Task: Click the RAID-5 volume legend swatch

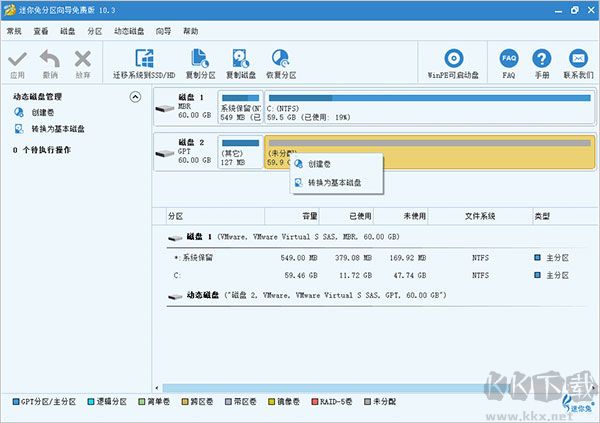Action: pos(315,402)
